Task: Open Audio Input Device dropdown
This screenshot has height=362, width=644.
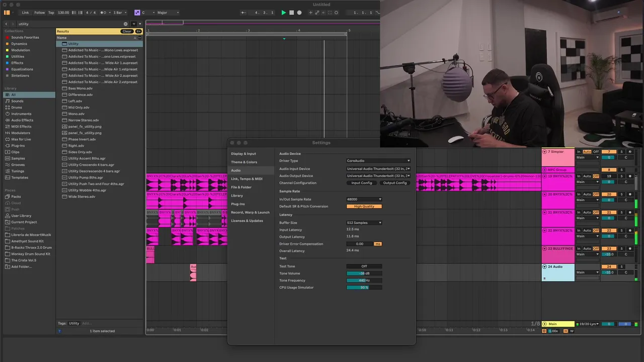Action: (x=378, y=169)
